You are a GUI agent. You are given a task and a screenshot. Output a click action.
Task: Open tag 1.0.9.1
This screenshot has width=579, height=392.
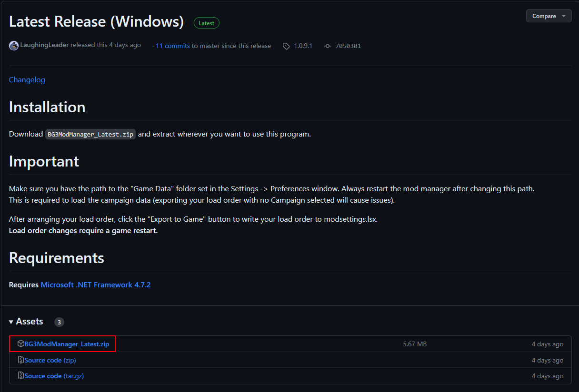click(303, 46)
